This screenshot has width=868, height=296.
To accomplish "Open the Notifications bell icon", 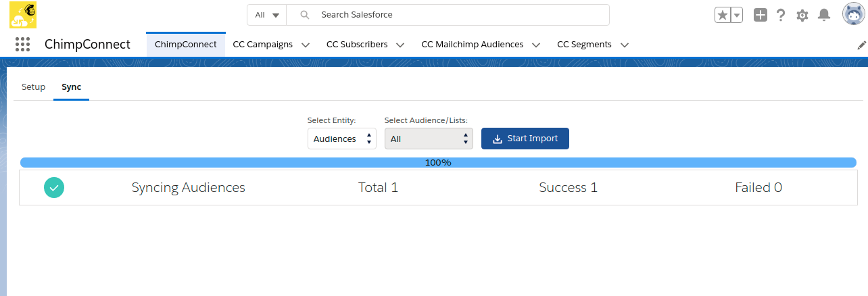I will (x=823, y=15).
